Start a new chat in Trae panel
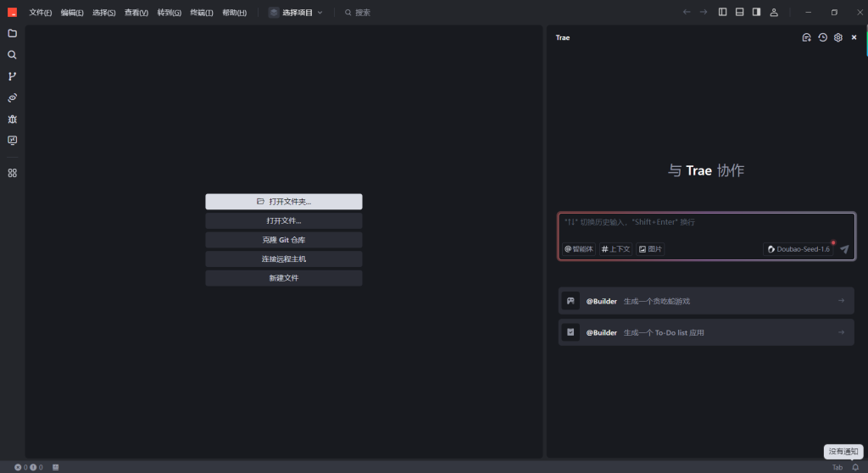Viewport: 868px width, 473px height. [807, 37]
